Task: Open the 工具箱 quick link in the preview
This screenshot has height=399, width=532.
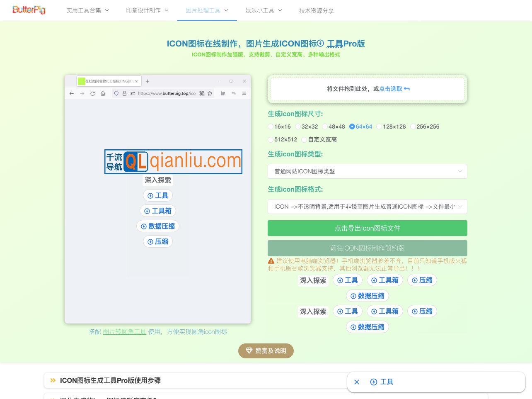Action: click(x=158, y=211)
